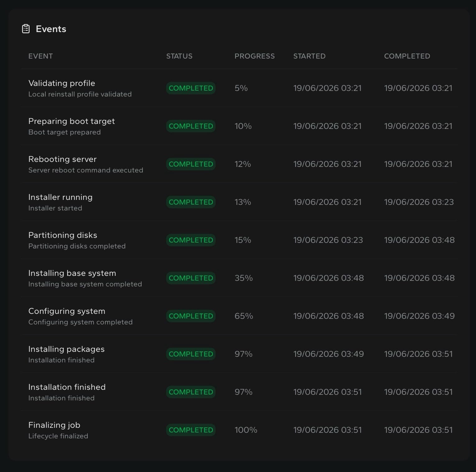Image resolution: width=476 pixels, height=472 pixels.
Task: Select the EVENT column header
Action: 40,56
